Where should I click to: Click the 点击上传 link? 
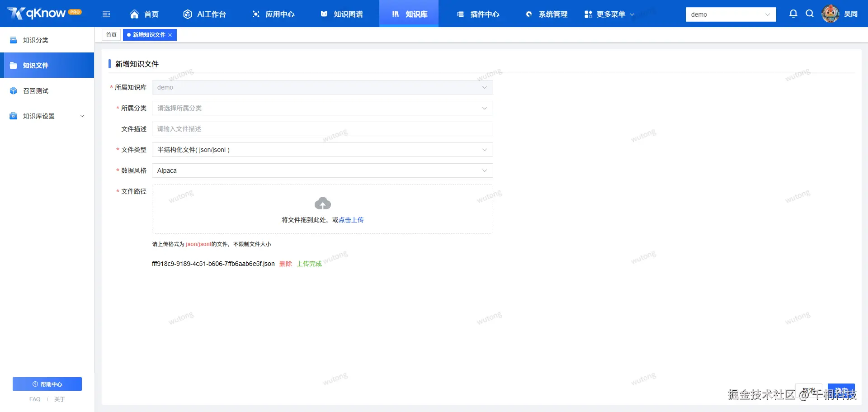coord(351,220)
